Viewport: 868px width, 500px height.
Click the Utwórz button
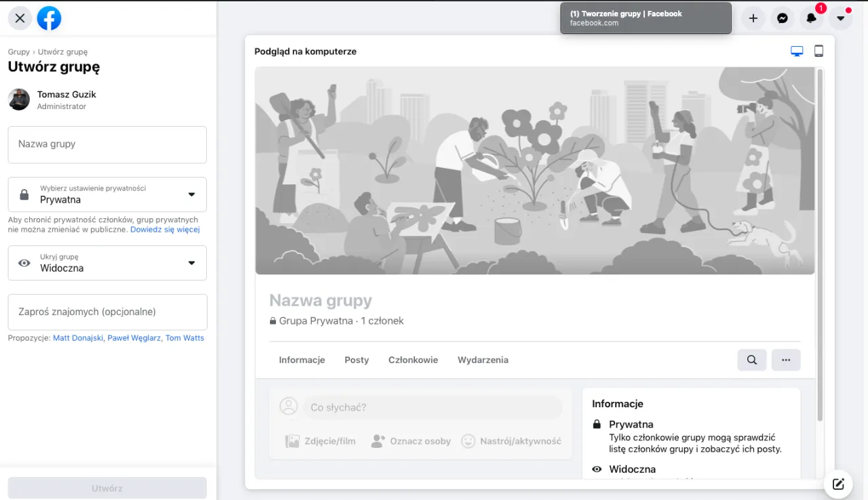pos(107,488)
